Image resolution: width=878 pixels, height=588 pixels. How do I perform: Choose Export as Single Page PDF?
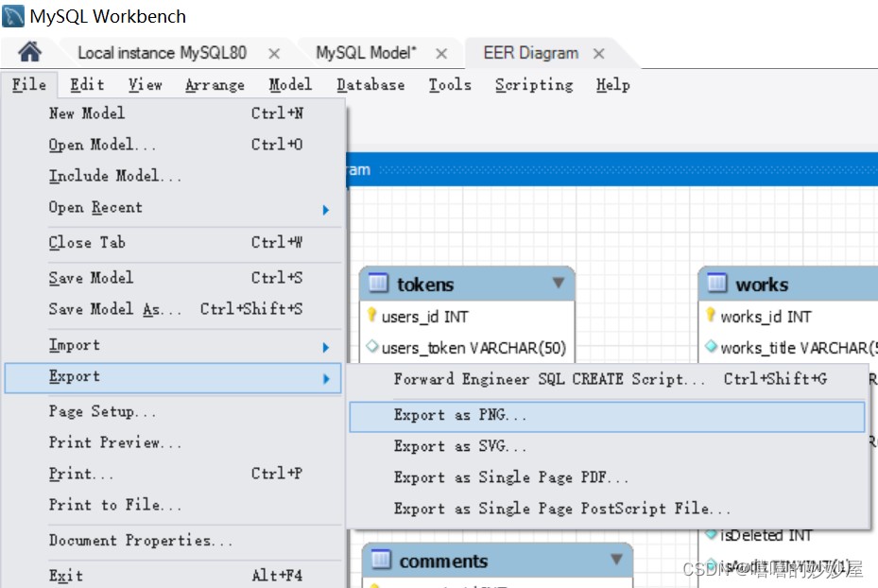tap(510, 477)
